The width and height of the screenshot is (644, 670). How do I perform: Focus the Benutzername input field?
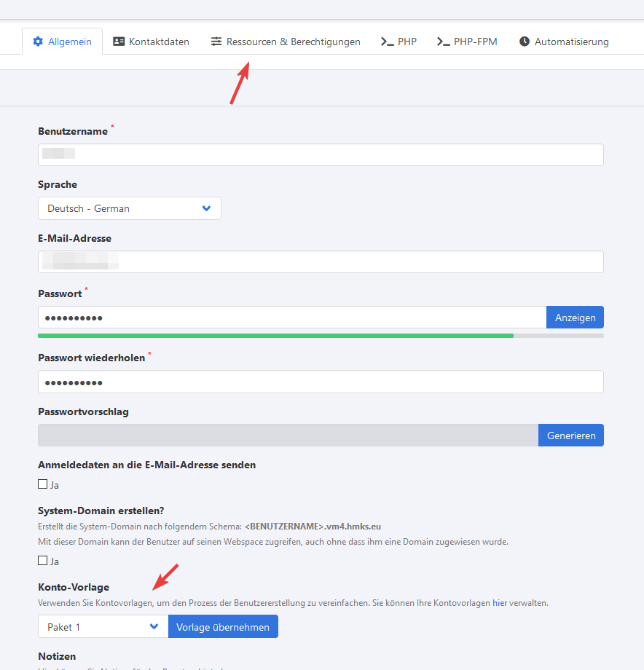(321, 154)
